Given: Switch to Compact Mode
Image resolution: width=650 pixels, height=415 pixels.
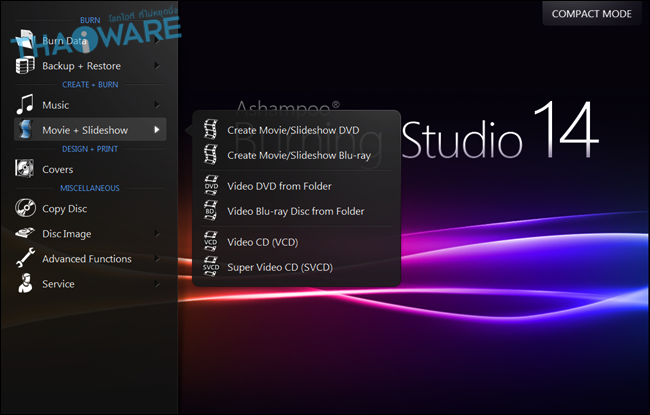Looking at the screenshot, I should click(x=592, y=14).
